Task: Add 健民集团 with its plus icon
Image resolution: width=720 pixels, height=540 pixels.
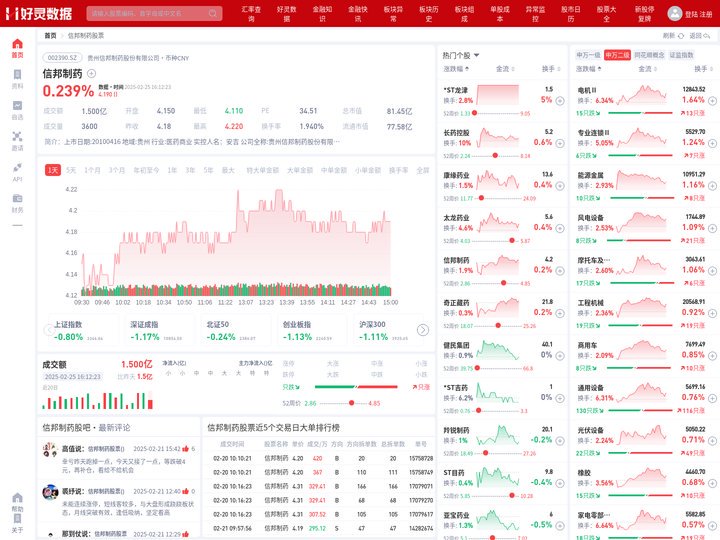Action: (x=560, y=356)
